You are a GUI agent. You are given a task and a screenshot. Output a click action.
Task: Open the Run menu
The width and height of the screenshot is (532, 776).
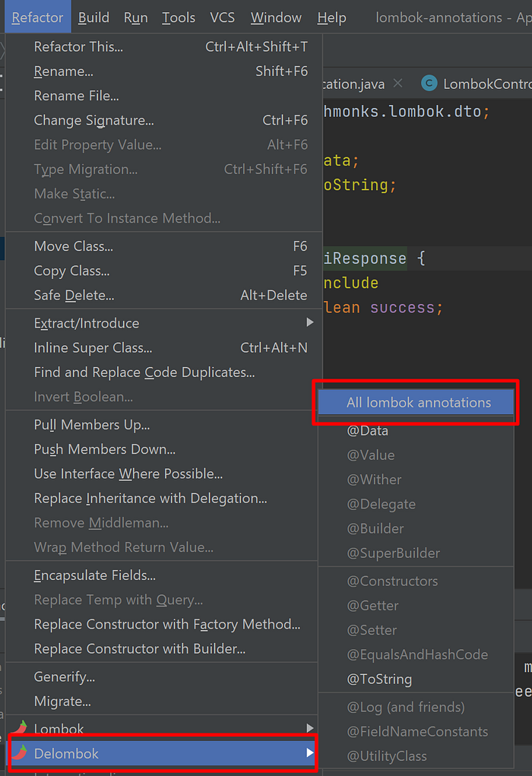click(135, 17)
